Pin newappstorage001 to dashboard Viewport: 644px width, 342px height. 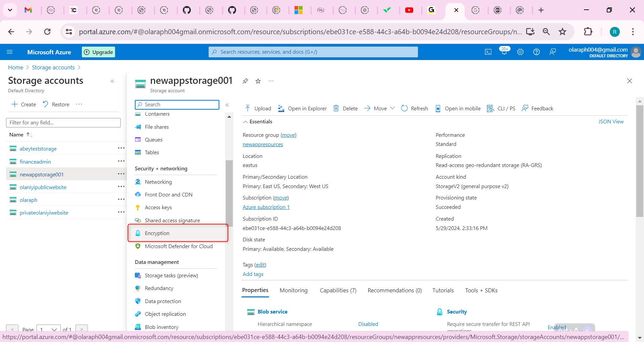pyautogui.click(x=245, y=81)
